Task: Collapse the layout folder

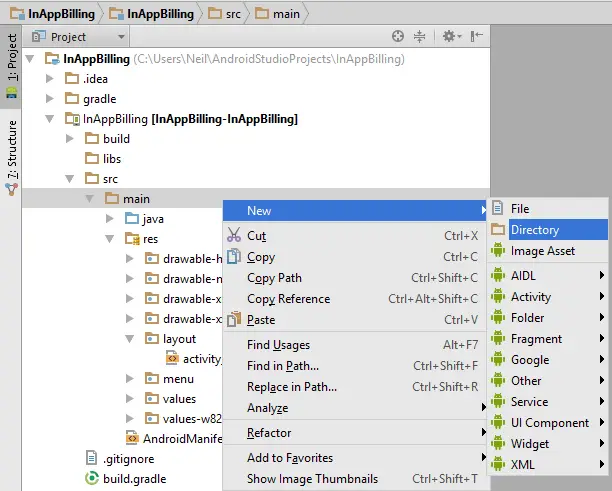Action: click(x=130, y=338)
